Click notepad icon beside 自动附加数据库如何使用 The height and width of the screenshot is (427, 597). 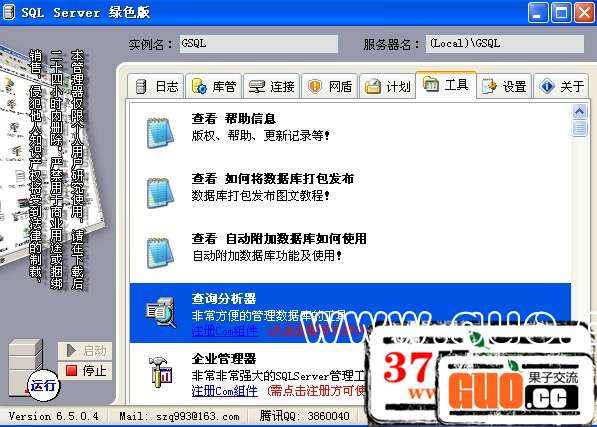coord(160,252)
